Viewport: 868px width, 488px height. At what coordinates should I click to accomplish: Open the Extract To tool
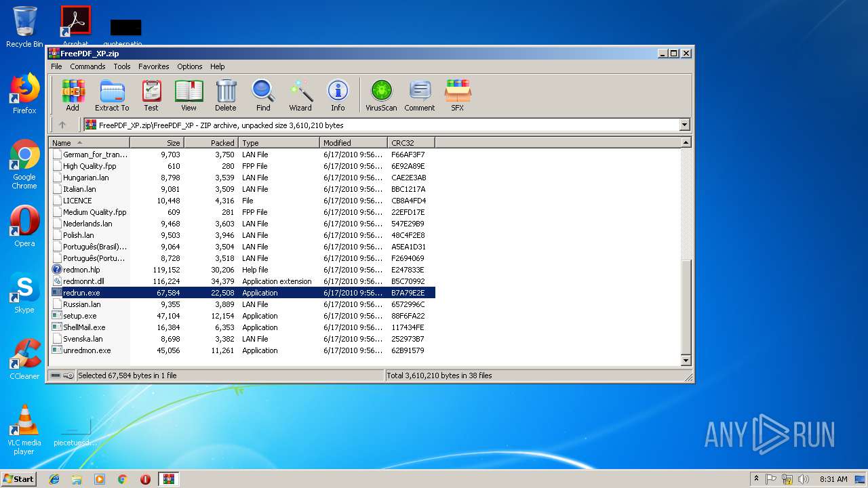click(x=112, y=95)
